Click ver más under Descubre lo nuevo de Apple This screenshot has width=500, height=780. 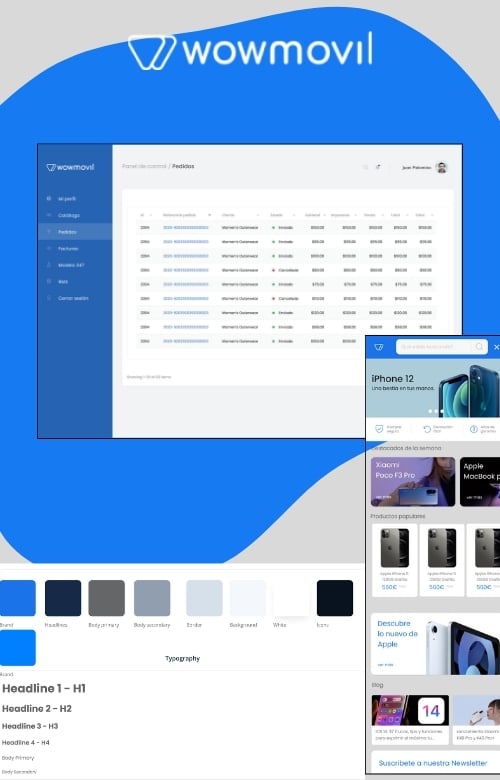point(385,665)
